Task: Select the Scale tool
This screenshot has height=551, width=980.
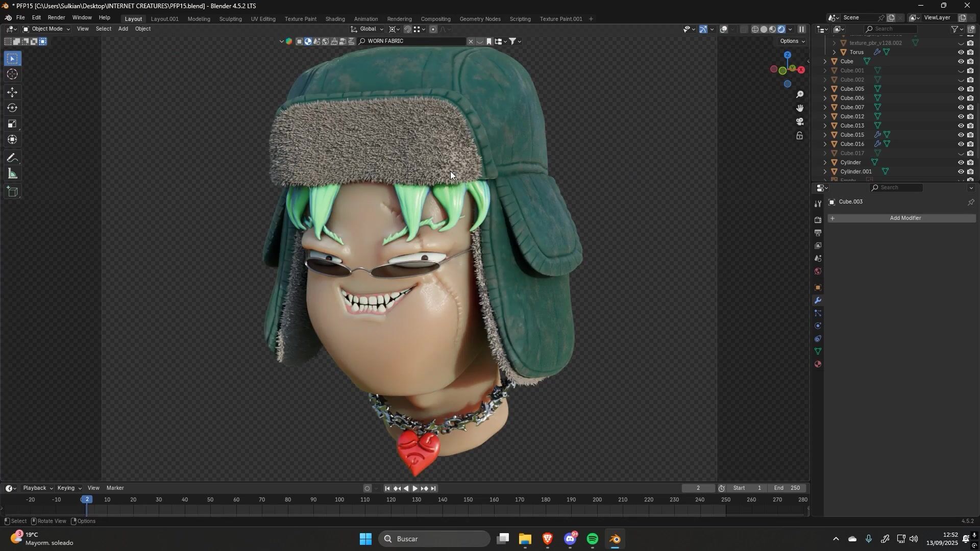Action: [x=13, y=124]
